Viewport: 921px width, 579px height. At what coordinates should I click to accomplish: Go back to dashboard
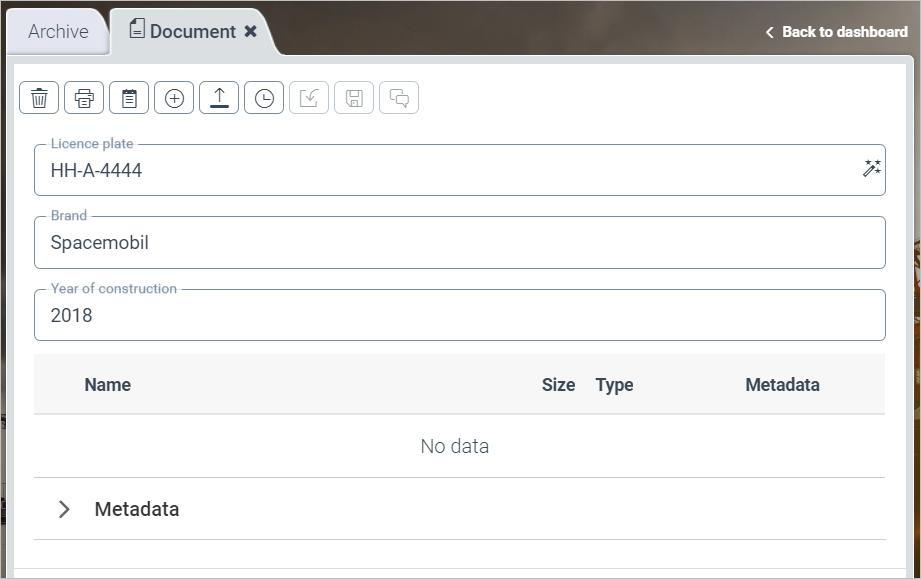pyautogui.click(x=836, y=32)
